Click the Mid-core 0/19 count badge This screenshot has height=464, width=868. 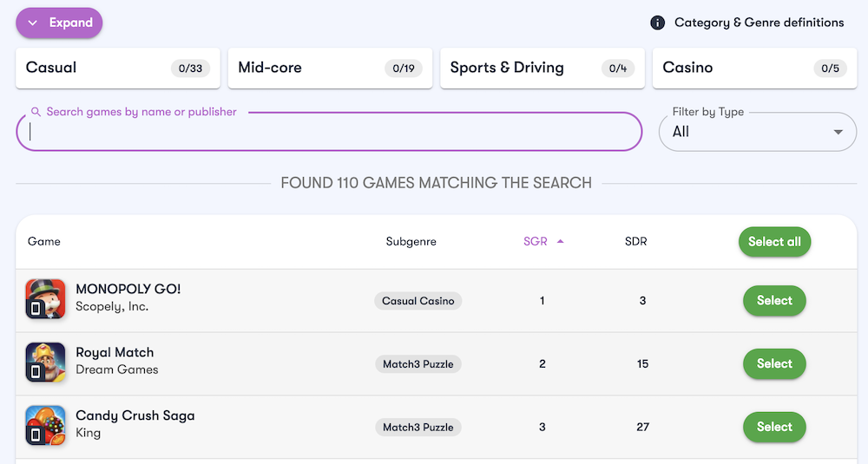pos(404,69)
